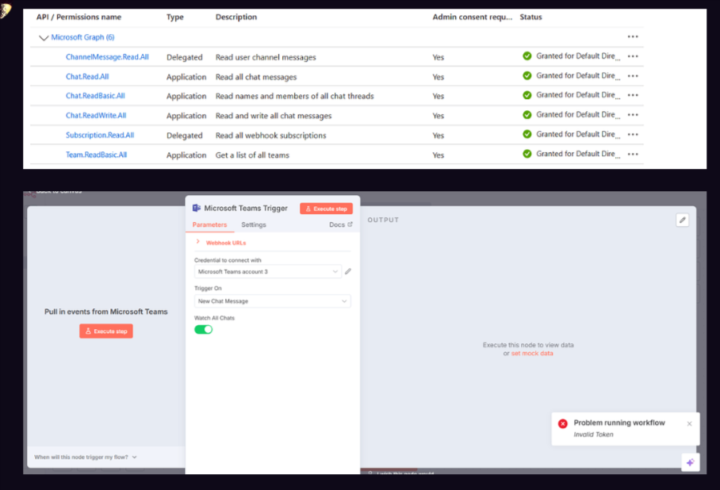Click 'Read user channel messages' description
This screenshot has width=720, height=490.
tap(265, 57)
